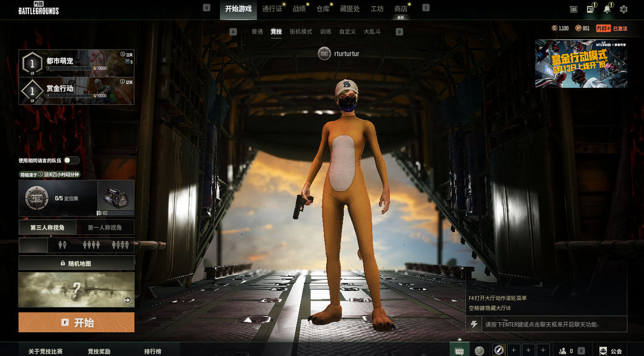The height and width of the screenshot is (356, 644).
Task: Click the chat input field
Action: (555, 324)
